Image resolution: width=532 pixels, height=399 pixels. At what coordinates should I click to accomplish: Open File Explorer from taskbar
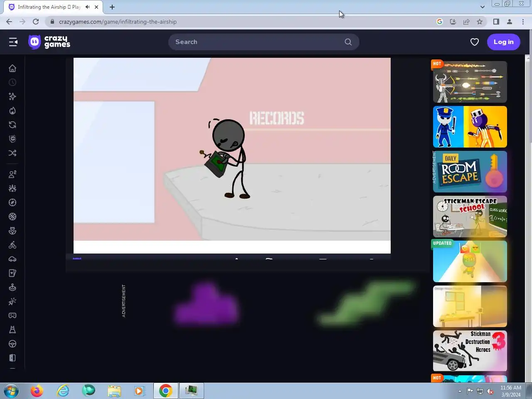114,391
